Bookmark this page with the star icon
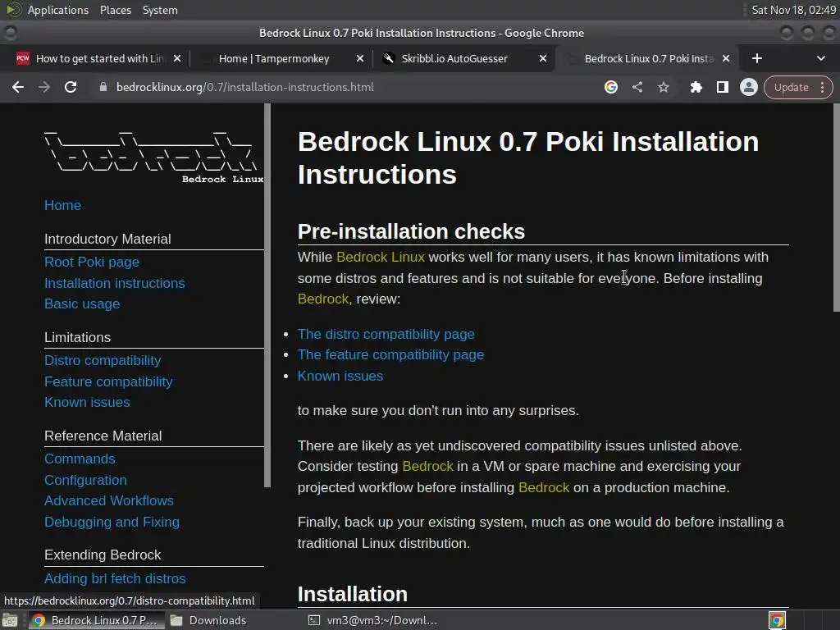840x630 pixels. (x=664, y=87)
